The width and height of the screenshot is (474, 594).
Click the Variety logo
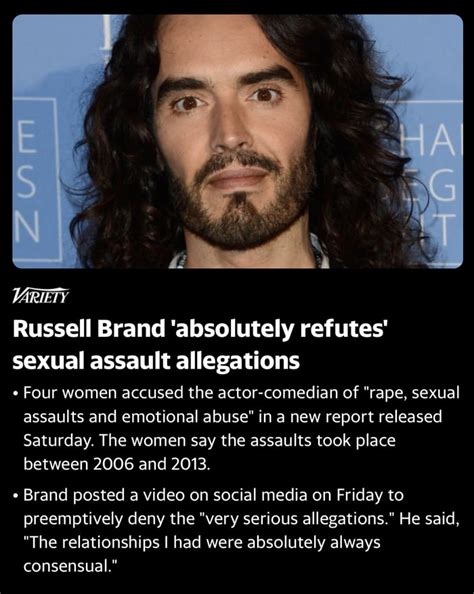pos(41,295)
